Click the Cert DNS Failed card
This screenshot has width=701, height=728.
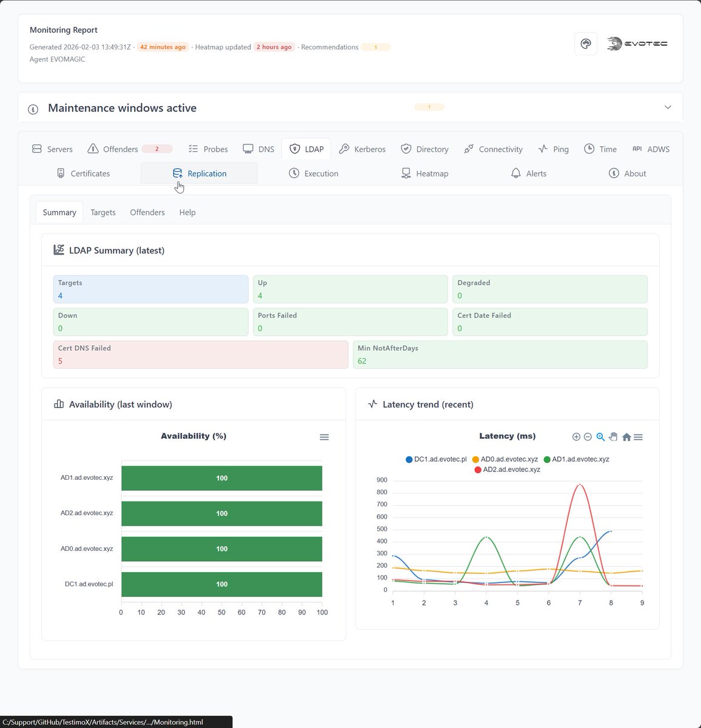pyautogui.click(x=200, y=354)
